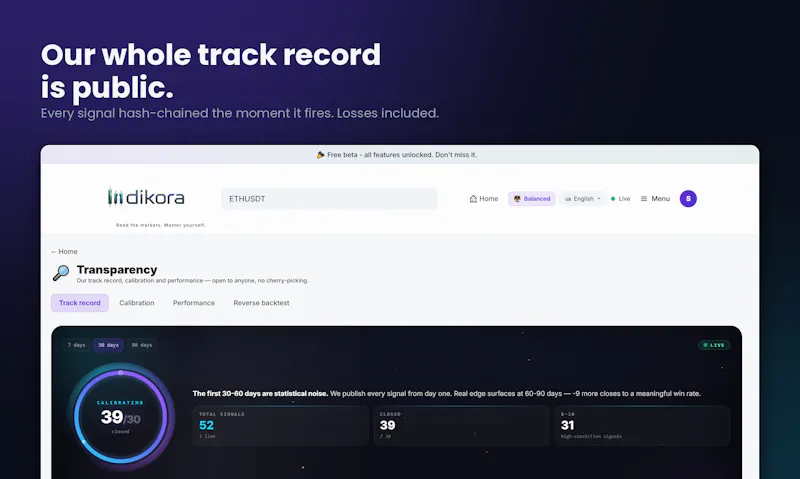800x479 pixels.
Task: Select the 90 days range toggle
Action: 142,345
